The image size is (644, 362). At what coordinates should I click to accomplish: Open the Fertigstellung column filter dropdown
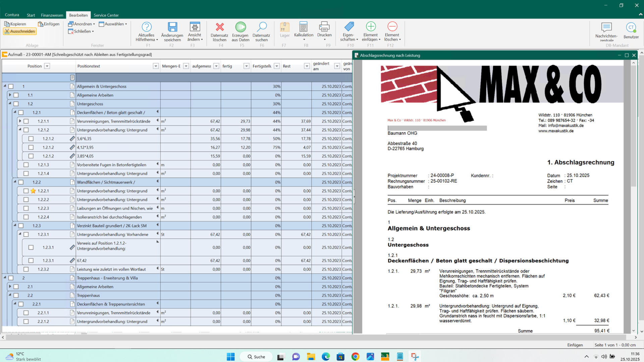point(277,66)
